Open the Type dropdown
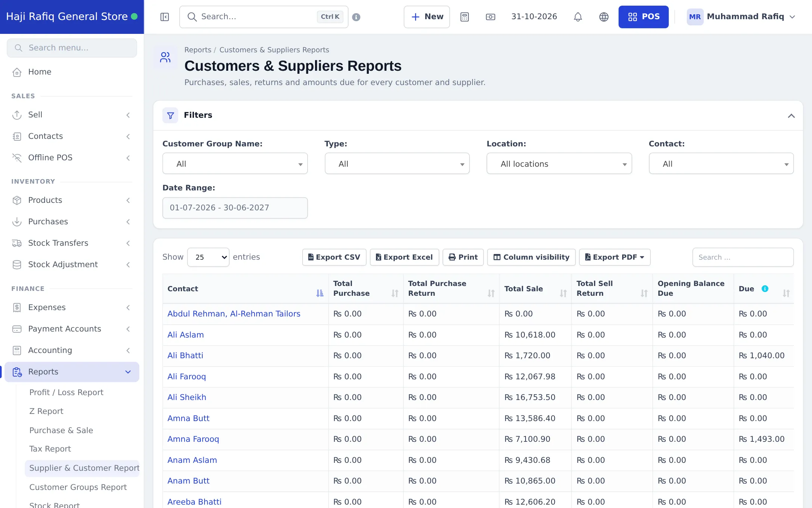Screen dimensions: 812x508 (397, 164)
